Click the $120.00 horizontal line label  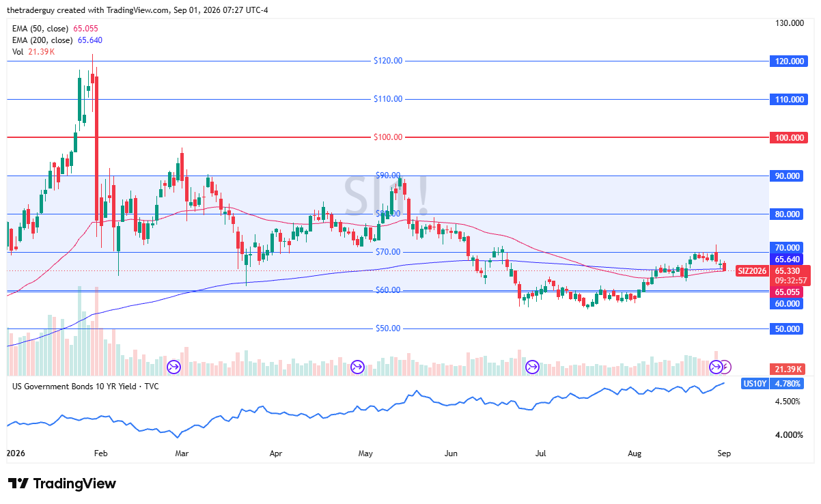tap(388, 61)
